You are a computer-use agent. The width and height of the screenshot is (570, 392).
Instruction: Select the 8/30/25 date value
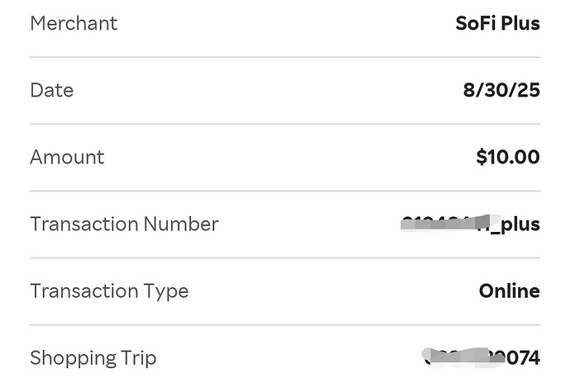point(501,90)
